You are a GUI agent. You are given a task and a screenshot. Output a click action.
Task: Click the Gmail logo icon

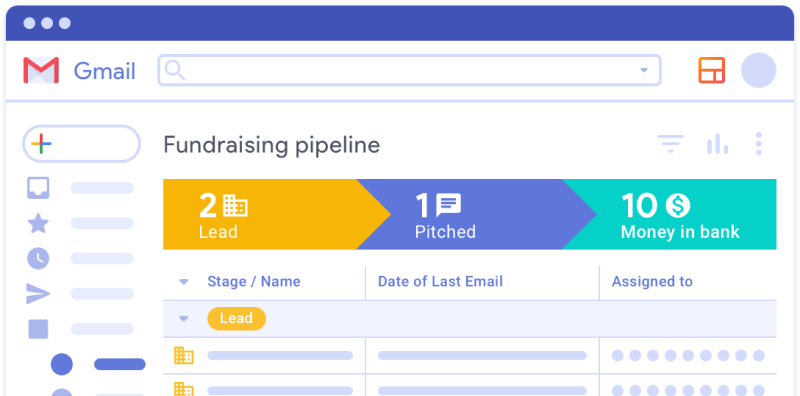tap(41, 70)
